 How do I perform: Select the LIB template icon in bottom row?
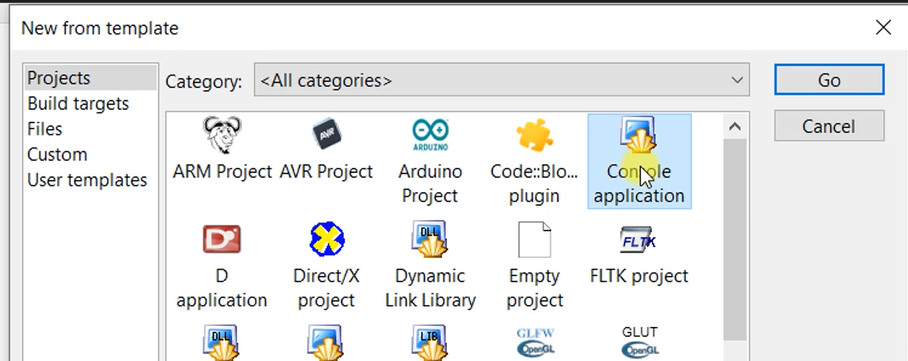(x=430, y=342)
